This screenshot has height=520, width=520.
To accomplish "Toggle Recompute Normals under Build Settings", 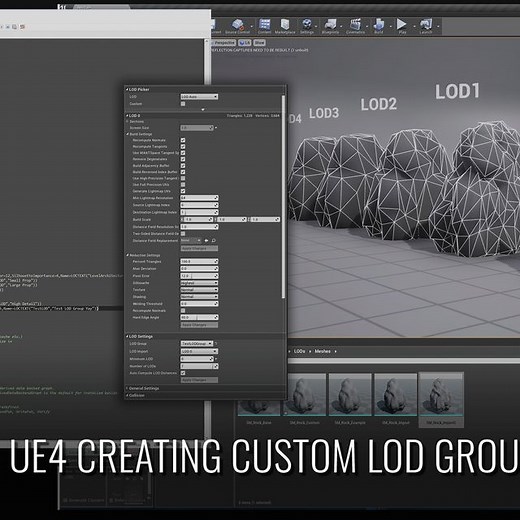I will click(x=183, y=140).
